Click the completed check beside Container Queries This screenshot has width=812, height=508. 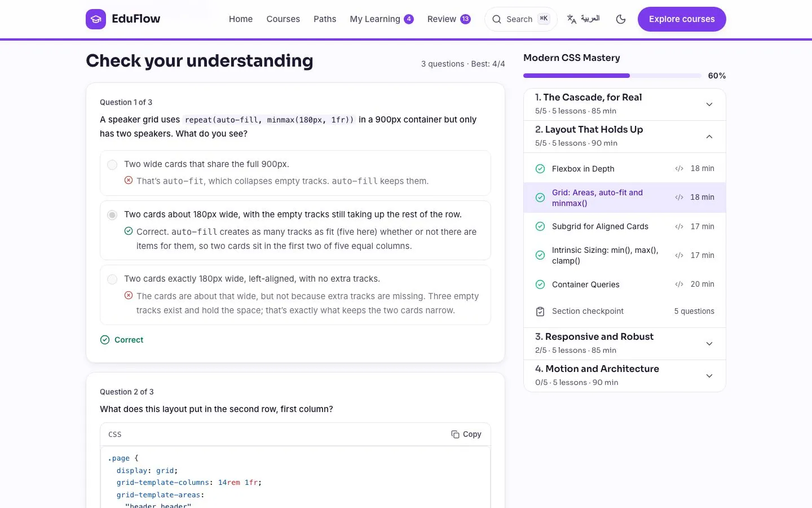pyautogui.click(x=540, y=284)
